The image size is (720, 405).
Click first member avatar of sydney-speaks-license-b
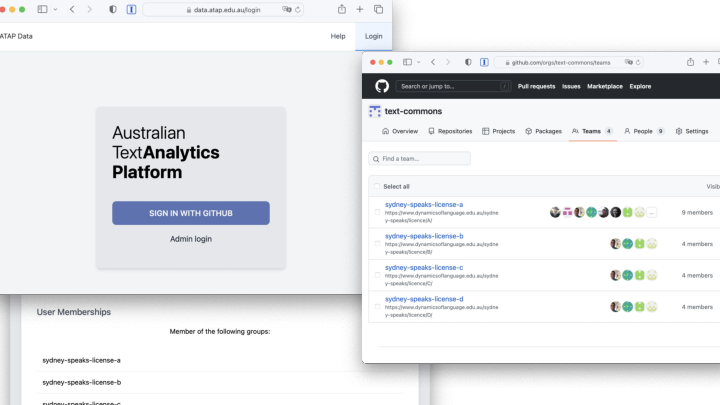click(x=615, y=244)
